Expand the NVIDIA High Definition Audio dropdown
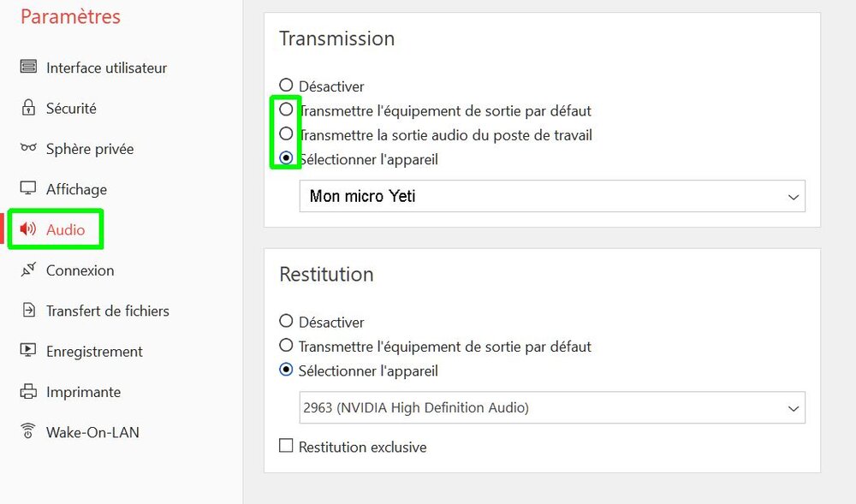This screenshot has width=856, height=504. point(552,408)
